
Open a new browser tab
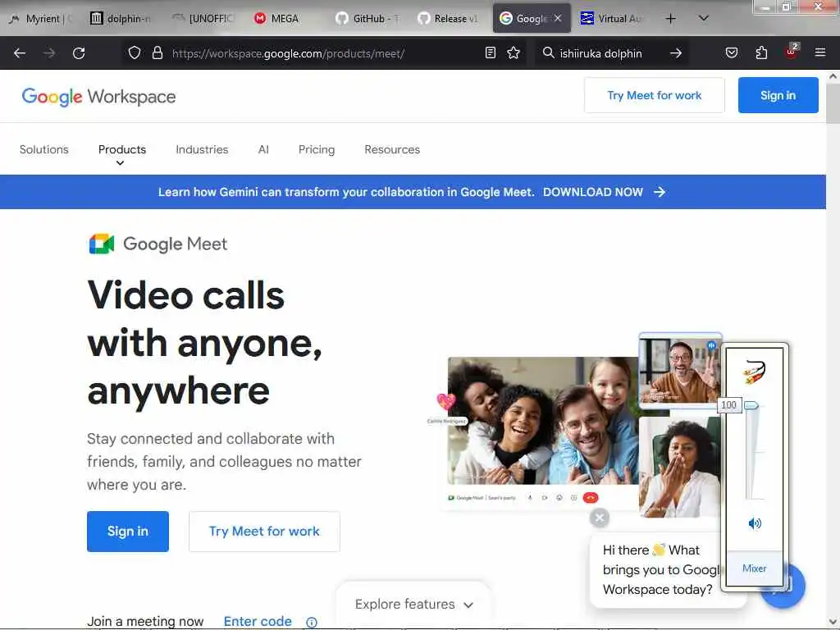coord(670,19)
